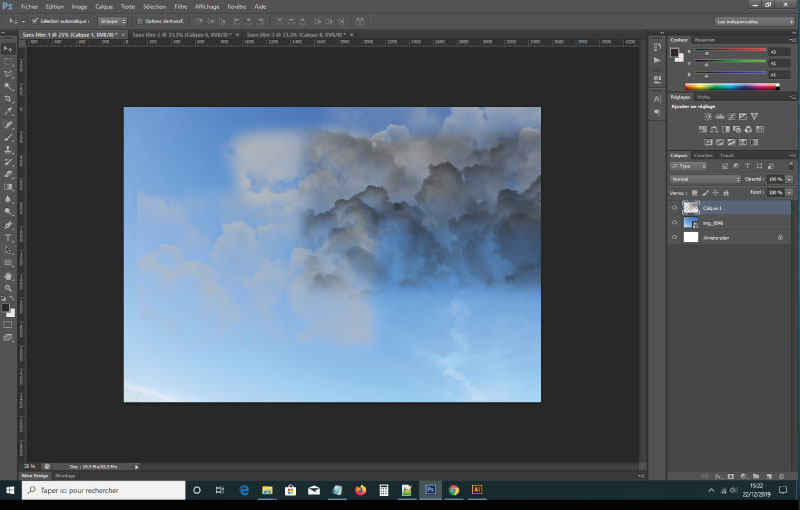Image resolution: width=800 pixels, height=510 pixels.
Task: Enable the Options de transf. checkbox
Action: point(140,20)
